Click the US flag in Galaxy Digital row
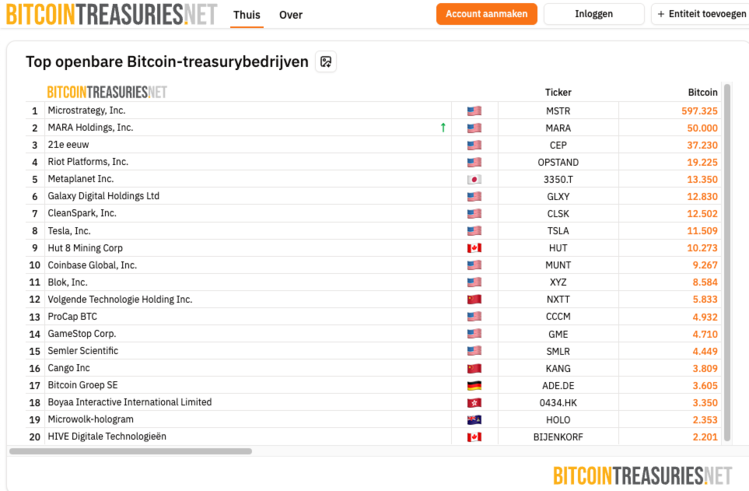Image resolution: width=749 pixels, height=491 pixels. pyautogui.click(x=474, y=196)
